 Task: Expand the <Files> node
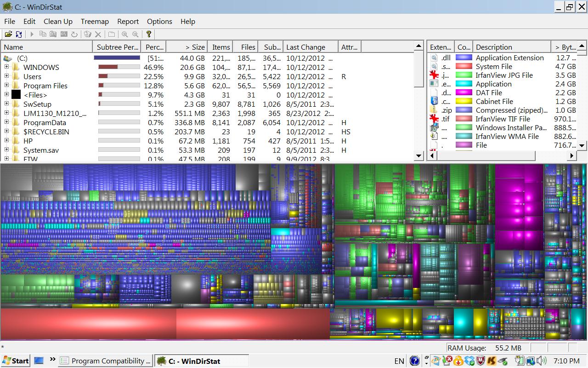point(6,95)
